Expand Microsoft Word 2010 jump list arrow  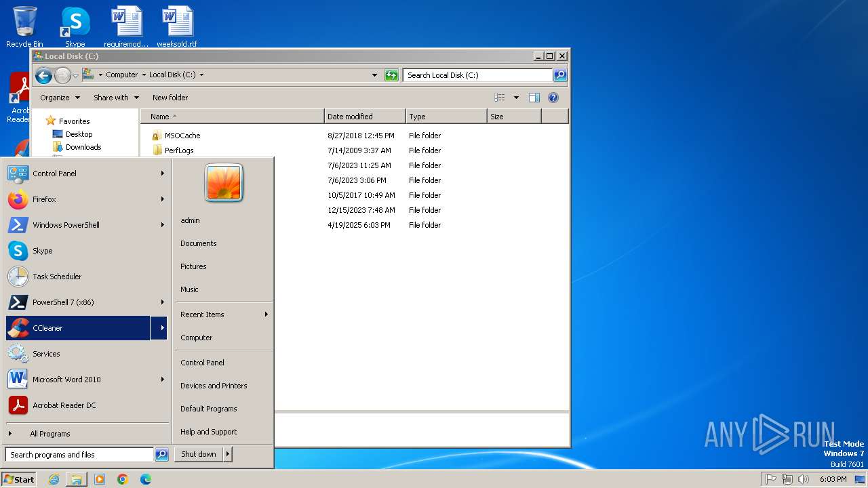pos(162,380)
